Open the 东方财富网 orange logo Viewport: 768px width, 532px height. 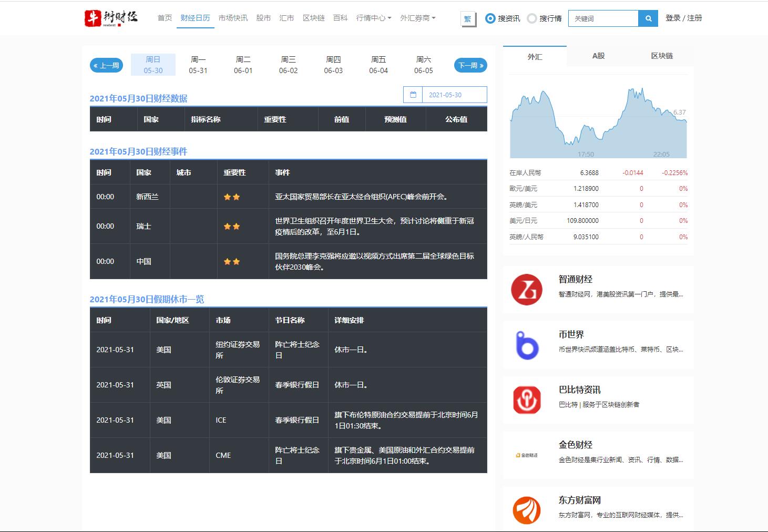(526, 510)
